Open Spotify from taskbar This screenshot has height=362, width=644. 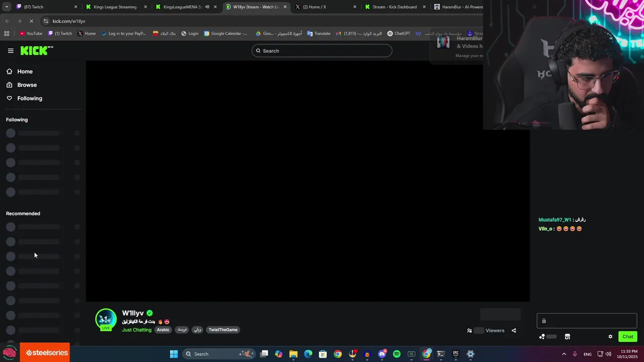click(396, 354)
